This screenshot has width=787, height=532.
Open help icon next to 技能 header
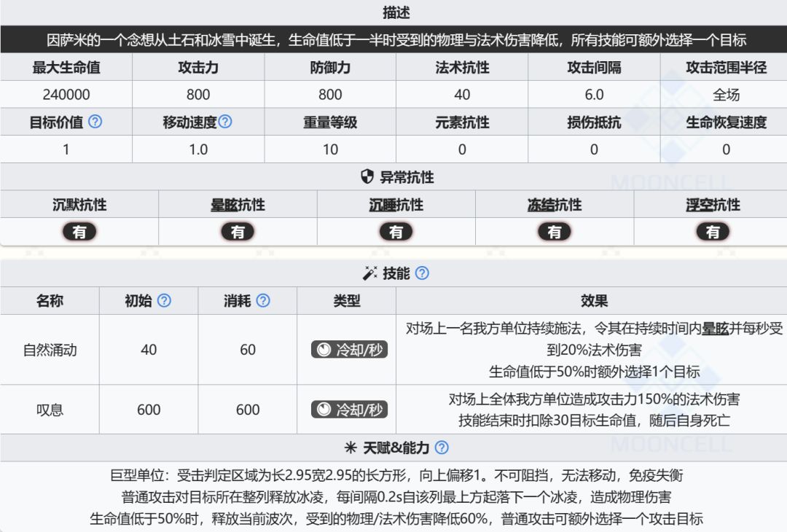pyautogui.click(x=423, y=273)
